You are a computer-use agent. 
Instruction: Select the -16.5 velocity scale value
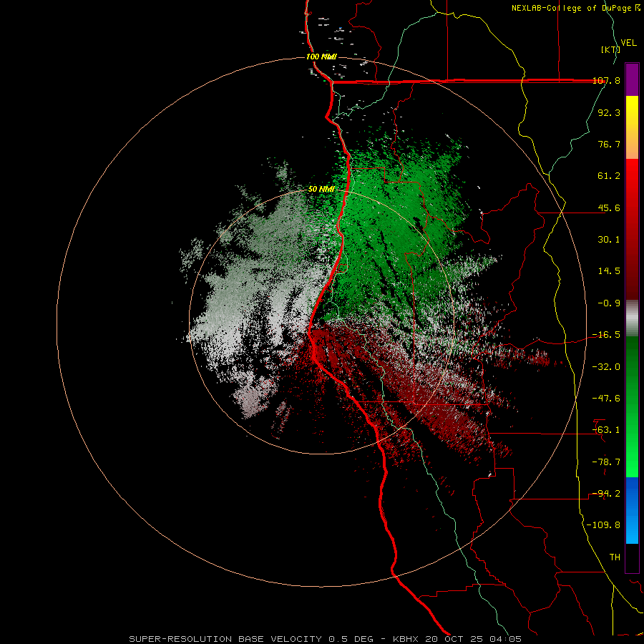pos(606,335)
